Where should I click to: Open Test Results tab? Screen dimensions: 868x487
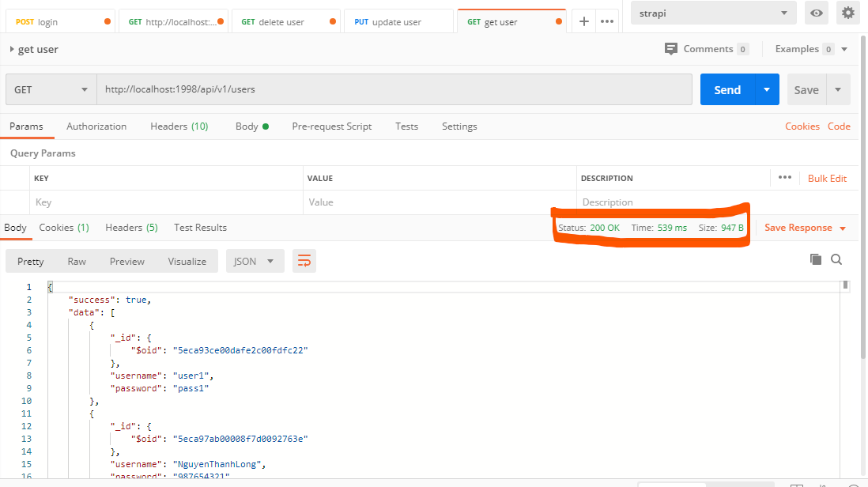pos(200,228)
